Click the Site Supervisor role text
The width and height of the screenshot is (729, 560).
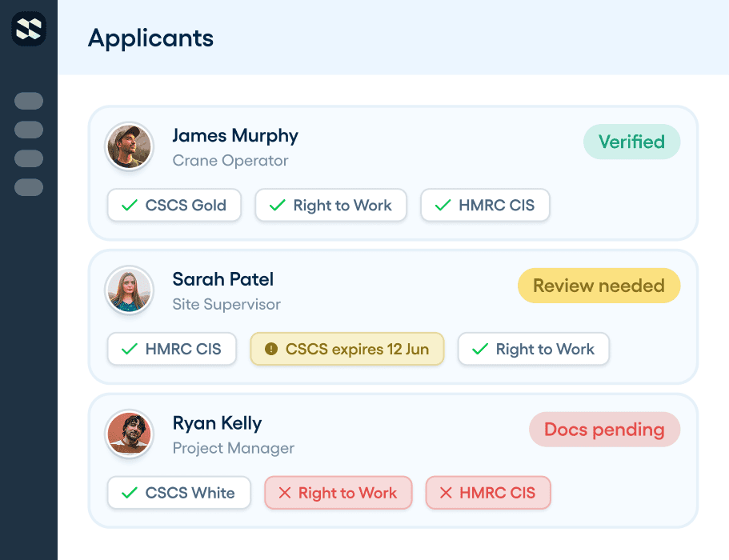pyautogui.click(x=226, y=304)
